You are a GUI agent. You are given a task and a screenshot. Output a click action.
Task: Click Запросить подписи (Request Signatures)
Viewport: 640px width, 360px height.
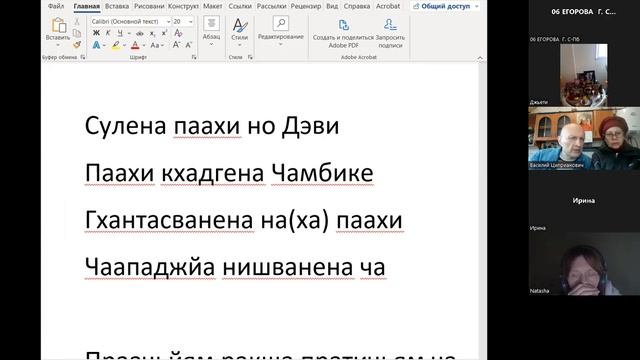click(x=390, y=33)
